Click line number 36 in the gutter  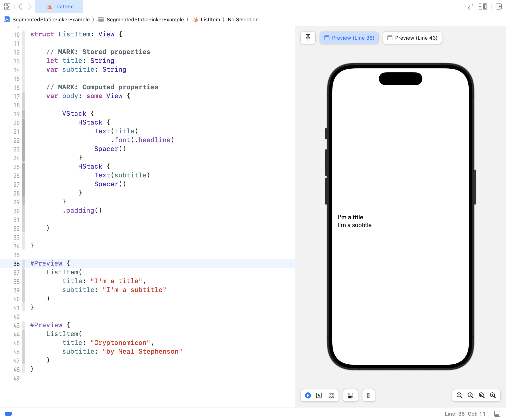[16, 264]
